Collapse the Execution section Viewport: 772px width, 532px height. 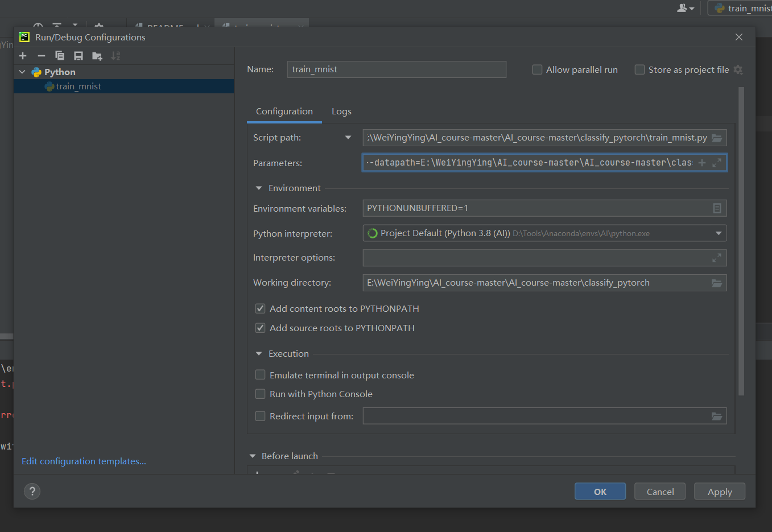click(x=259, y=354)
